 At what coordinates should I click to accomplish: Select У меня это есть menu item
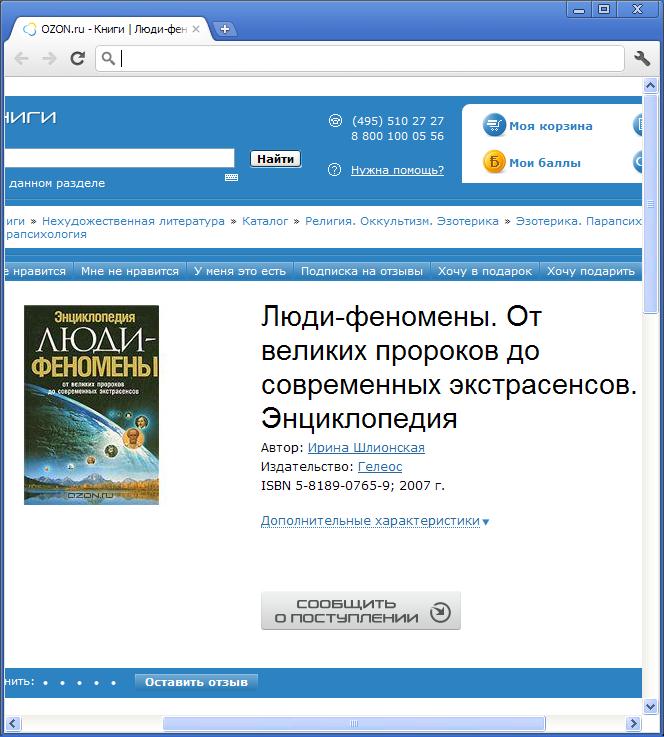pos(240,271)
